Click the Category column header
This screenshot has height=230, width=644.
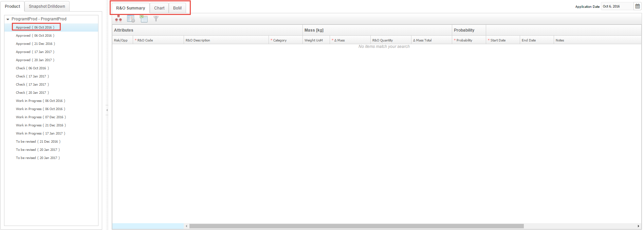(x=286, y=40)
